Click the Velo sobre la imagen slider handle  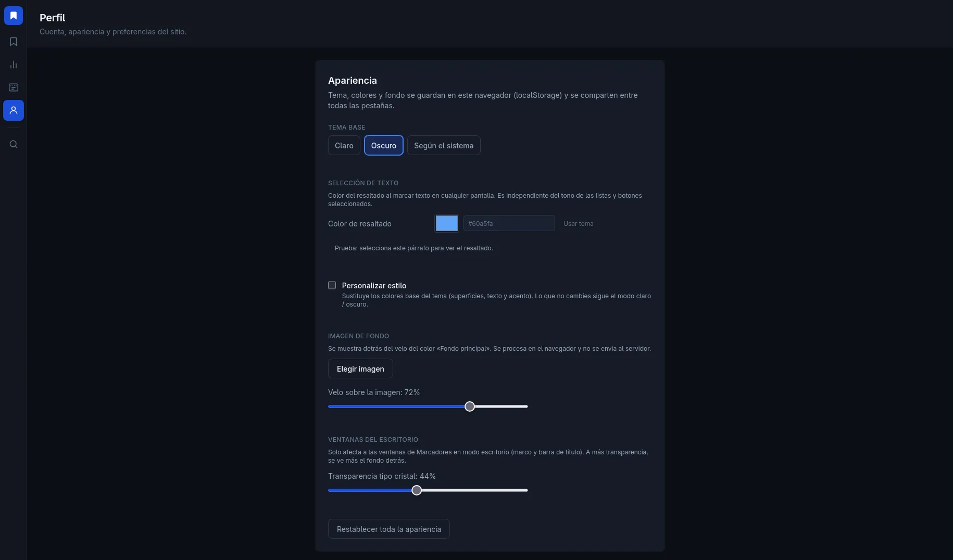[470, 406]
